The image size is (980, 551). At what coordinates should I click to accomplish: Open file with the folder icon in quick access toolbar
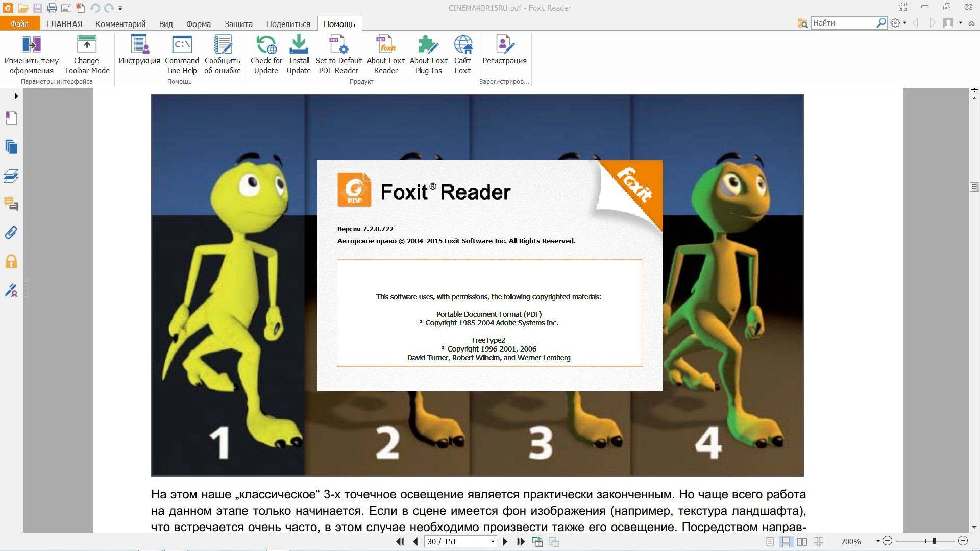click(x=22, y=8)
